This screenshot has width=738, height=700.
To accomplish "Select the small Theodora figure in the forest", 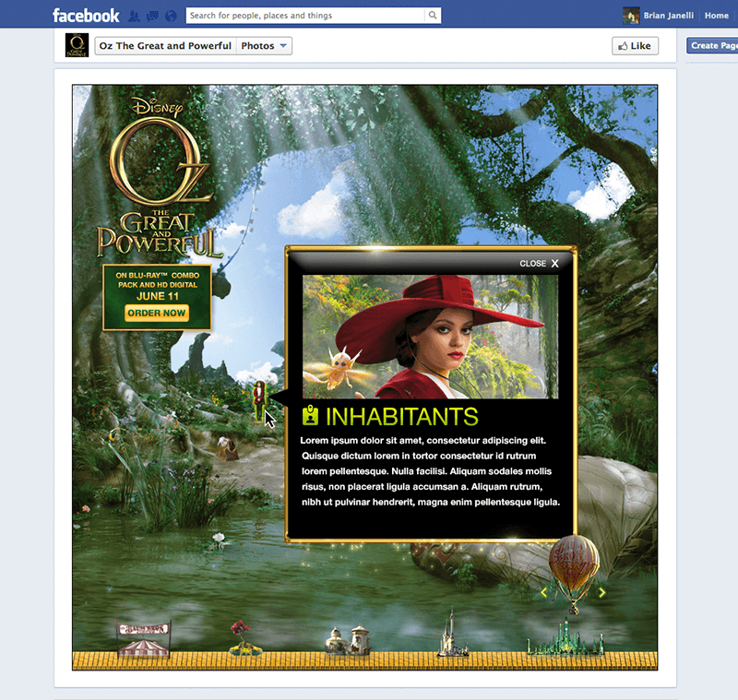I will coord(259,400).
